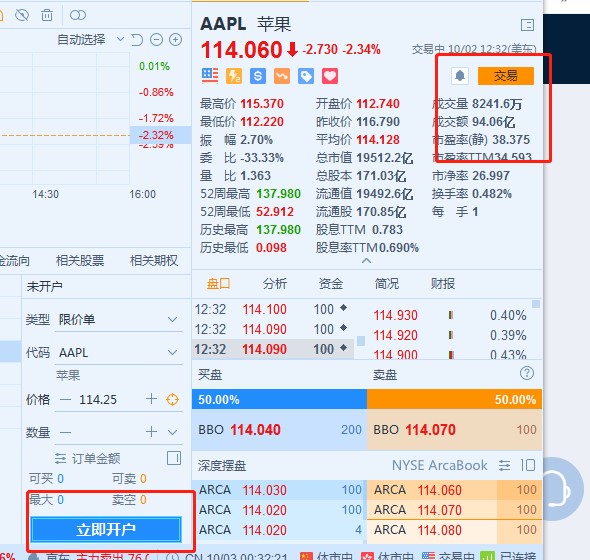Decrease quantity with the minus button

65,432
